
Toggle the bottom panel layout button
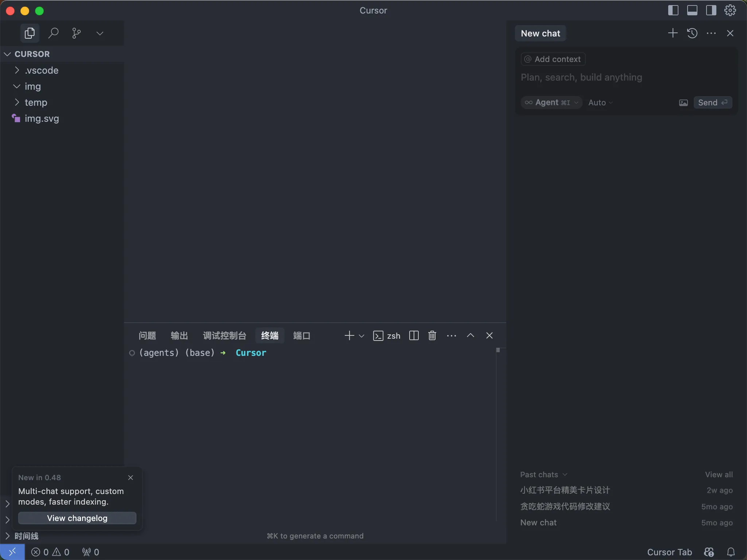[692, 10]
